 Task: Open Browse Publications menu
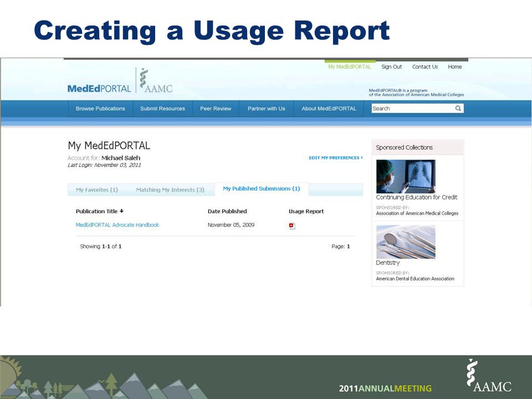point(100,109)
